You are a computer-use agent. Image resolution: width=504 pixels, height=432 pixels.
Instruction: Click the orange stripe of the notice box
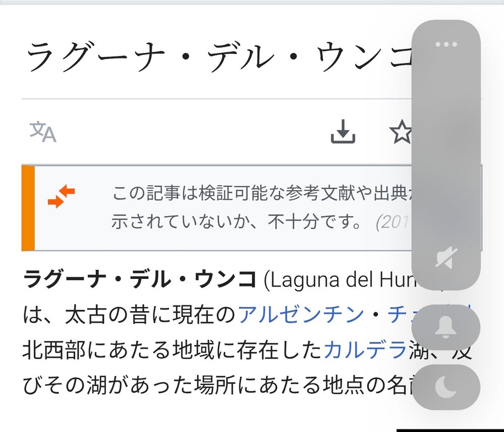click(x=28, y=208)
